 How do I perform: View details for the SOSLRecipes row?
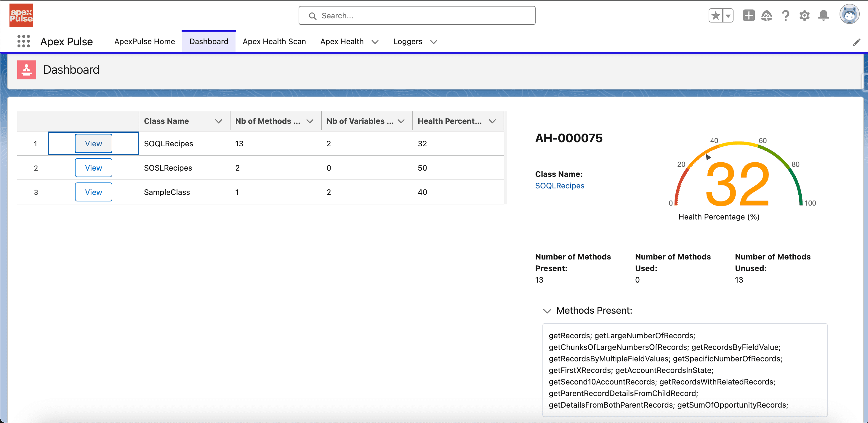tap(93, 168)
